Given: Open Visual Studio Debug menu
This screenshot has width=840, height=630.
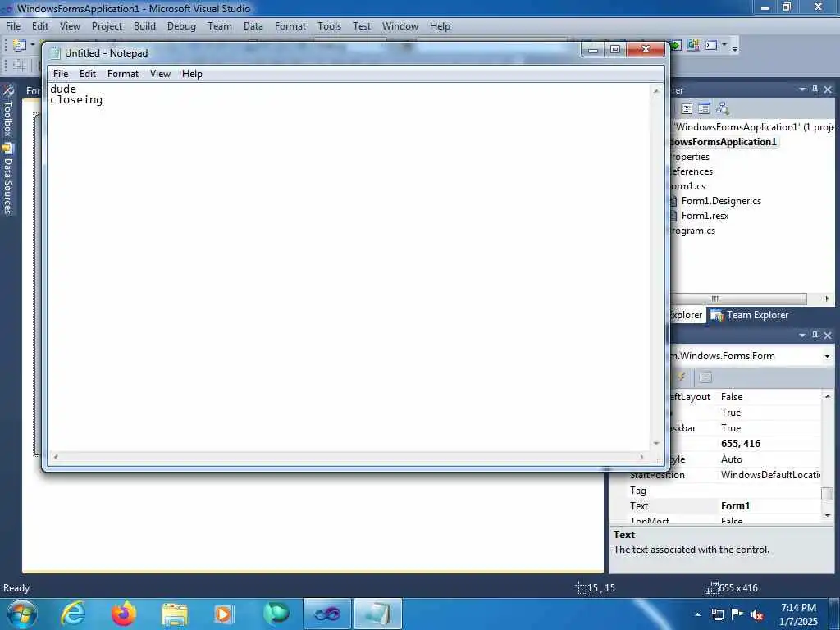Looking at the screenshot, I should tap(181, 26).
